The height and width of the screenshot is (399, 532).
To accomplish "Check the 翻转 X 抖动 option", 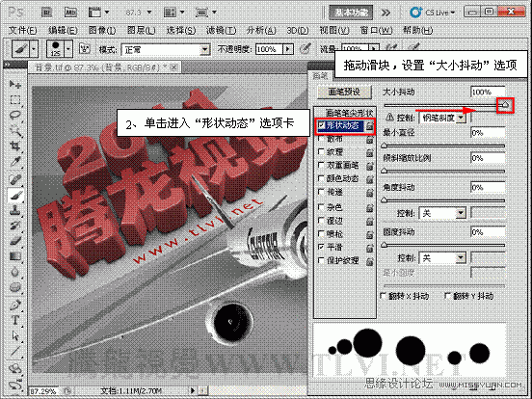I will pos(384,296).
